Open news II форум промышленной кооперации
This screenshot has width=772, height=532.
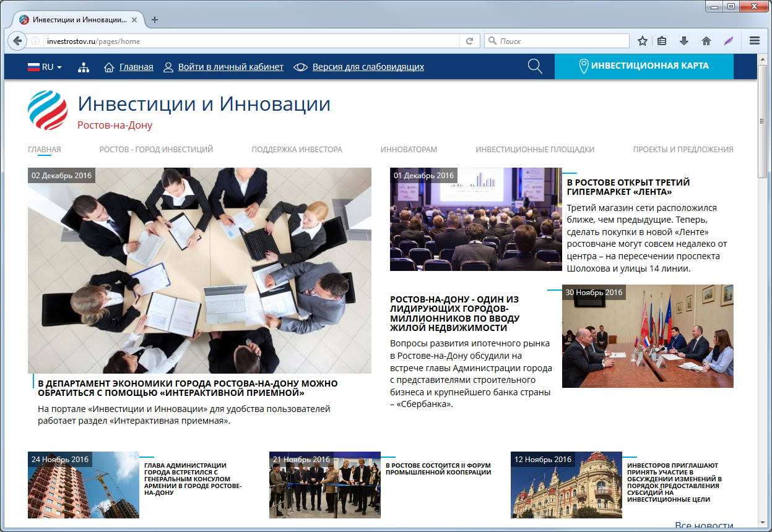point(438,469)
